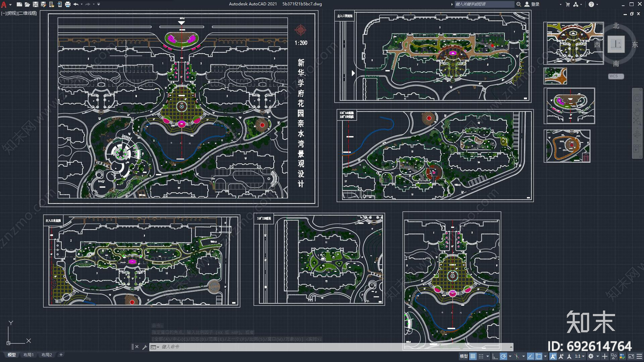Click the Open file folder icon
This screenshot has width=644, height=362.
pos(27,4)
